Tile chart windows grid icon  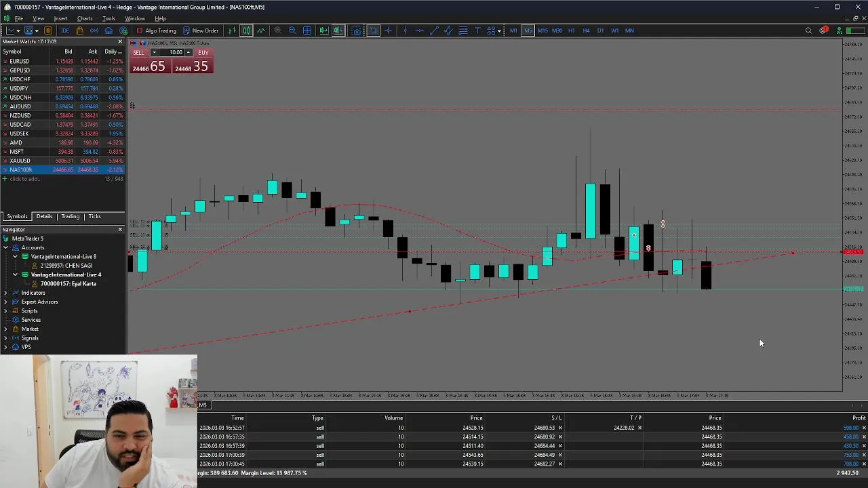click(307, 30)
